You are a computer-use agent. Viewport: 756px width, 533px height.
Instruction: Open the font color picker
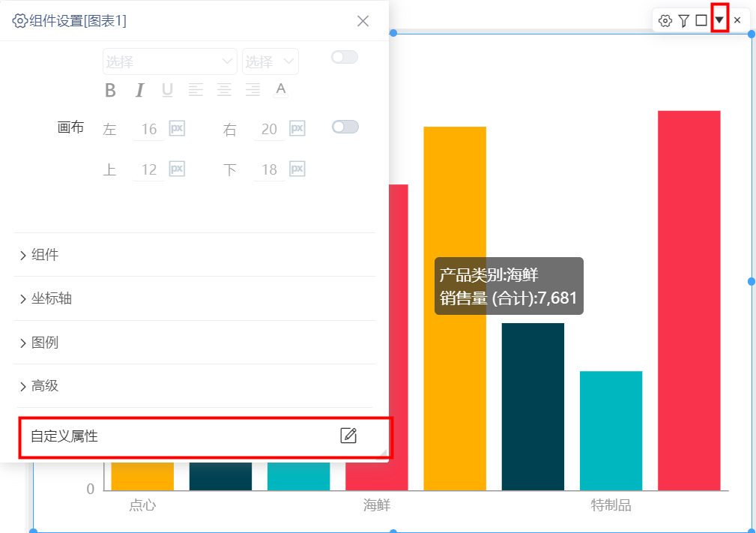point(281,90)
